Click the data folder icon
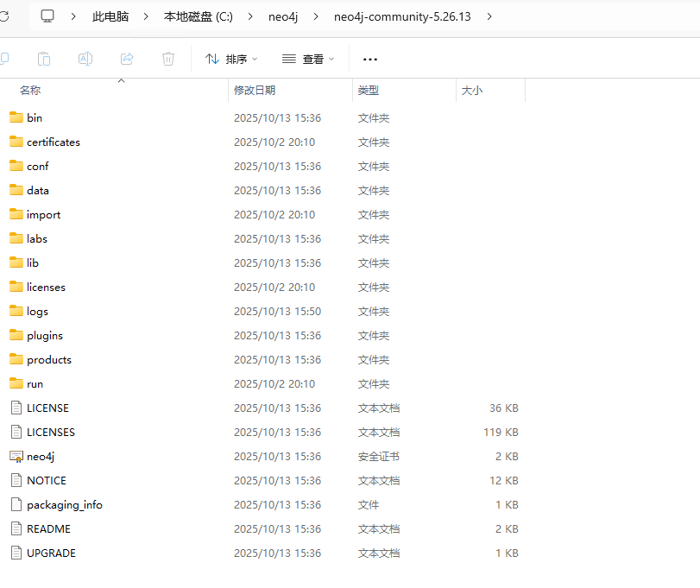Screen dimensions: 700x588 tap(16, 190)
